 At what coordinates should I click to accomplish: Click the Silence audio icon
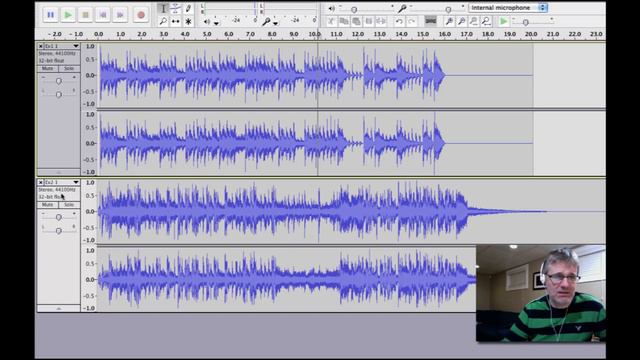[x=381, y=21]
